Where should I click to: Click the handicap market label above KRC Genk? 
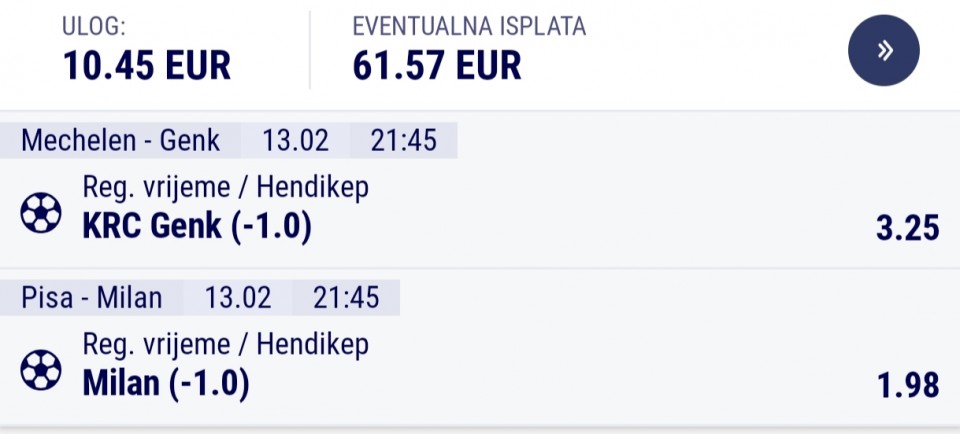(x=226, y=187)
